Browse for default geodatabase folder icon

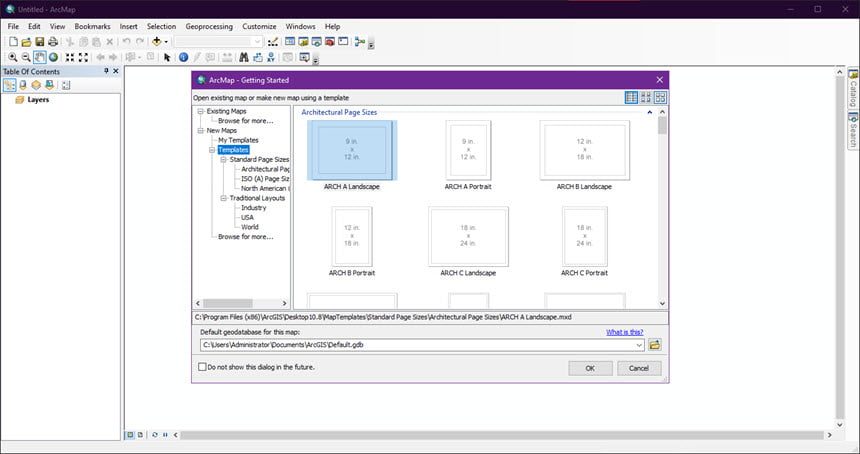pos(654,345)
